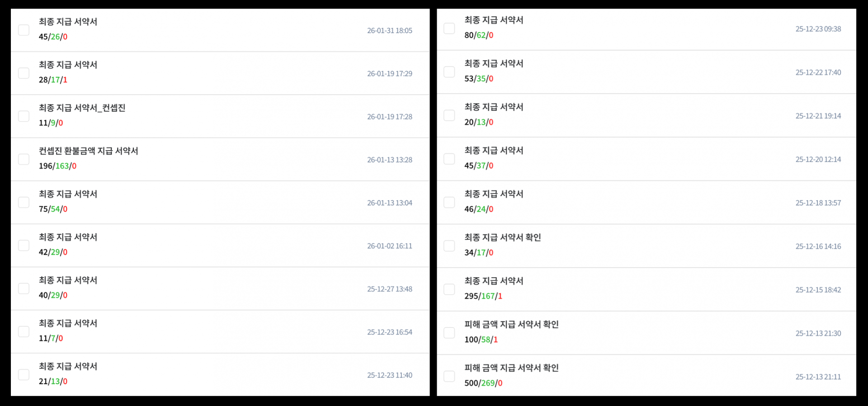Check the box for the 25-12-20 12:14 entry

[x=449, y=159]
